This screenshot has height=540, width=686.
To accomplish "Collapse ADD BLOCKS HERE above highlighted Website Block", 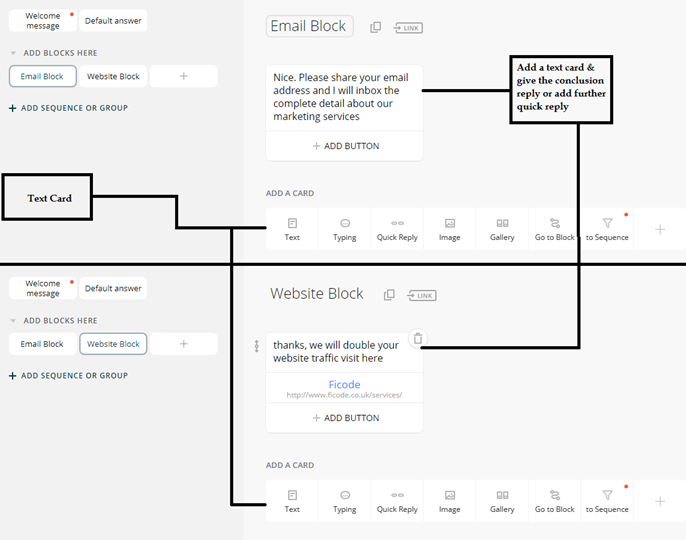I will (x=14, y=321).
